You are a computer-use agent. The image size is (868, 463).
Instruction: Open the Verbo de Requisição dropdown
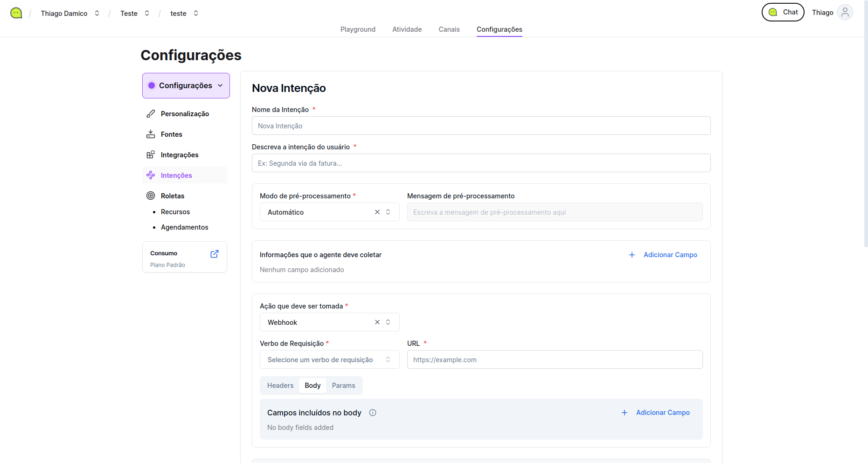coord(329,360)
